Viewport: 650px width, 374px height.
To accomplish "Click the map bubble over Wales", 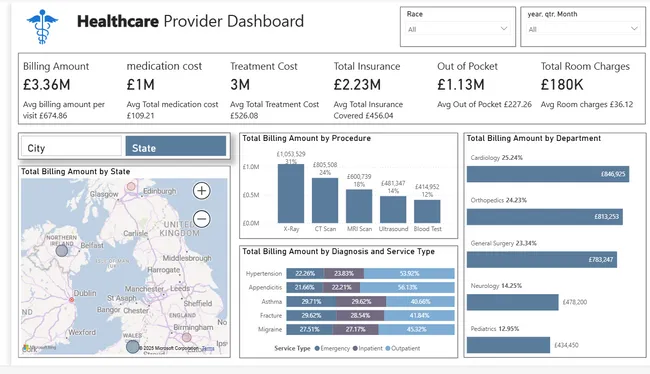I will point(132,347).
